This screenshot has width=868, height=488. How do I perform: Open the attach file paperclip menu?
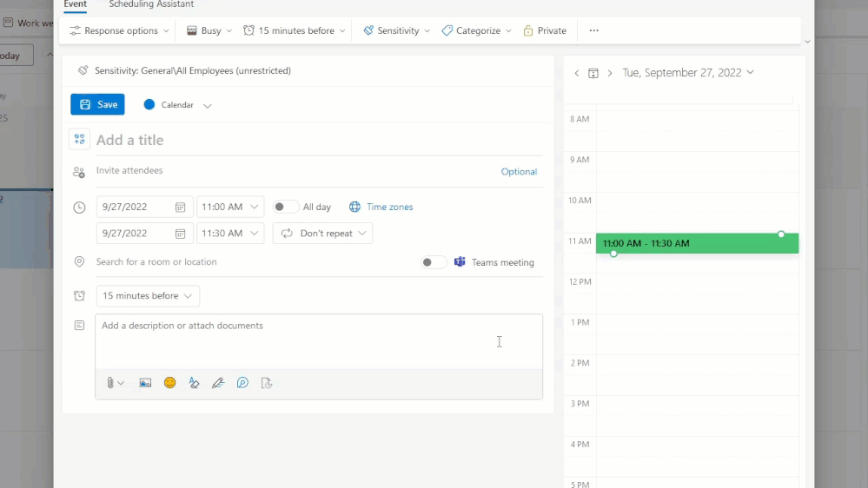116,383
